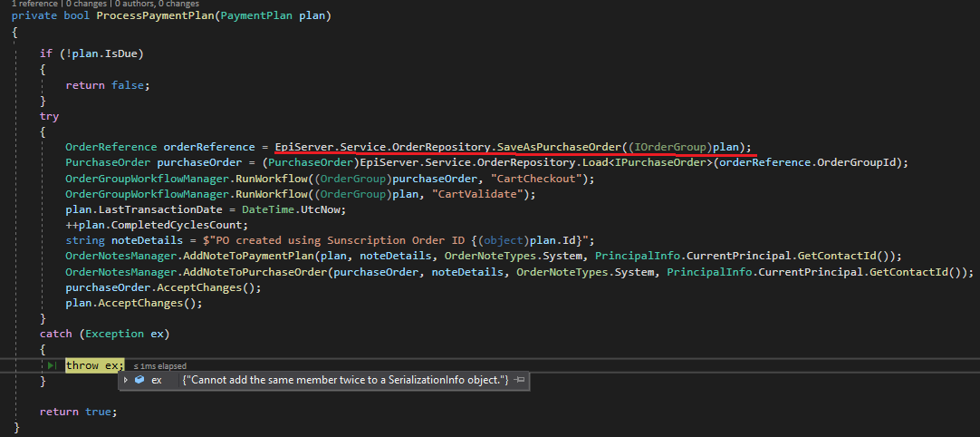Click the exception message value in DataTip
The height and width of the screenshot is (437, 980).
point(345,381)
